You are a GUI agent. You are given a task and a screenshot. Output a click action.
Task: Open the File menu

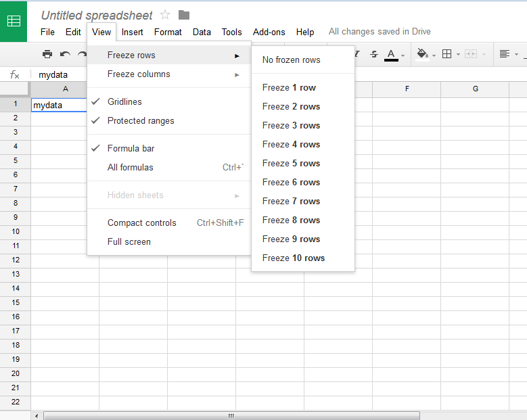(47, 32)
